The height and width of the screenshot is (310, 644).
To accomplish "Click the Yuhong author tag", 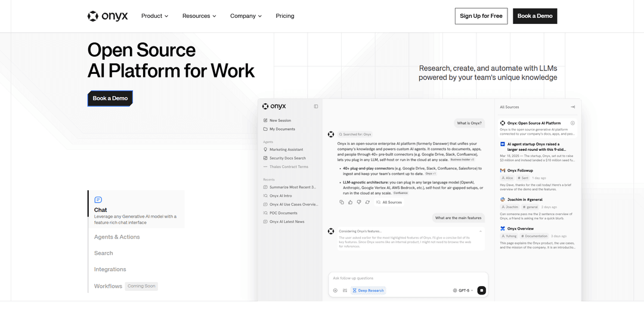I will point(509,236).
